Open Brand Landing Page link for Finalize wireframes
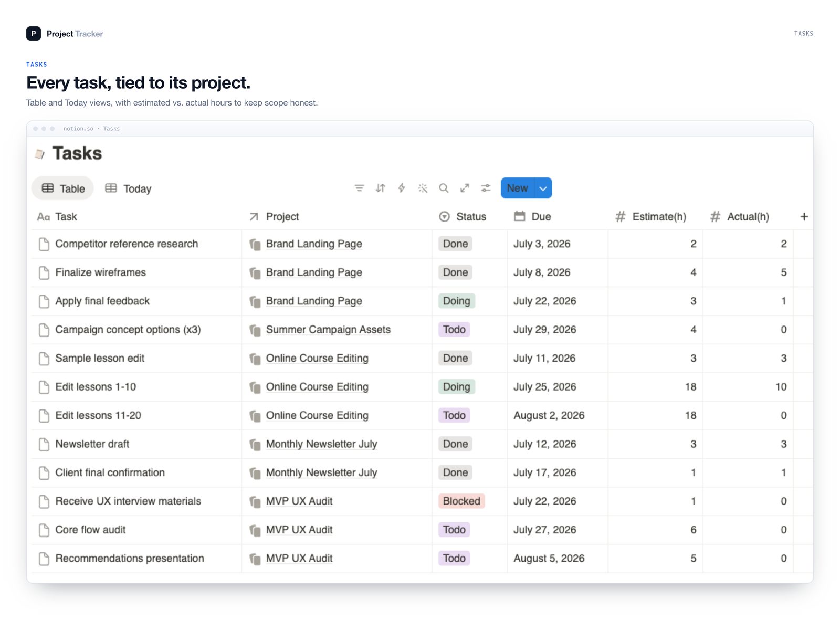This screenshot has width=840, height=630. pos(314,272)
